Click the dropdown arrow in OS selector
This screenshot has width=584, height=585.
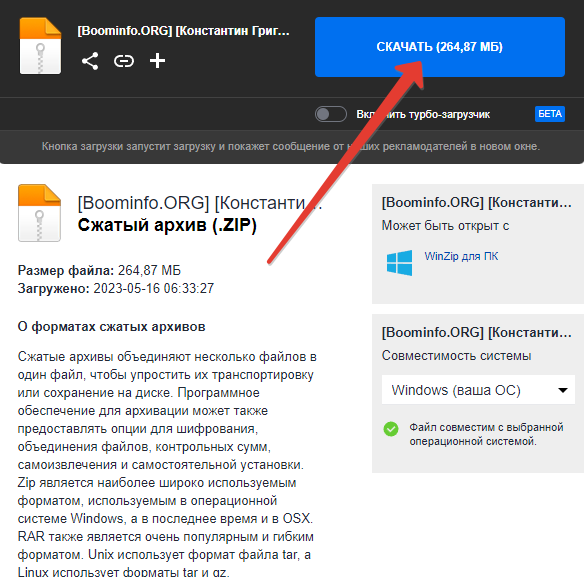[x=563, y=390]
